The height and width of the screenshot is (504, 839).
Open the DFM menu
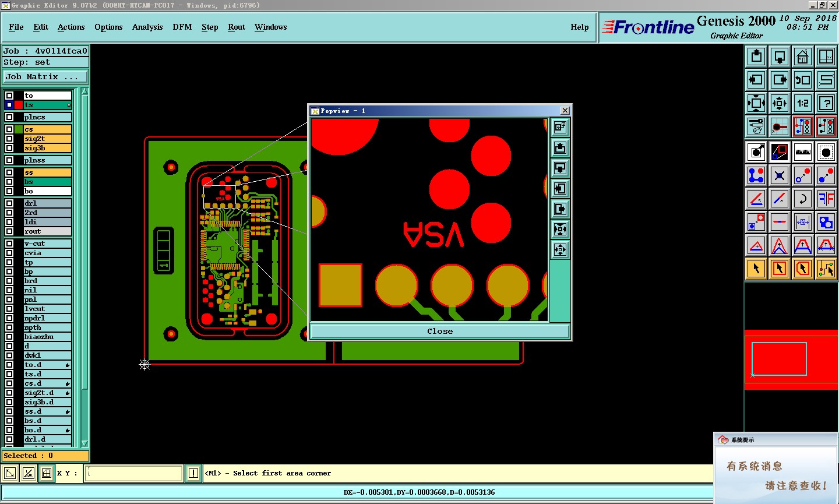182,27
